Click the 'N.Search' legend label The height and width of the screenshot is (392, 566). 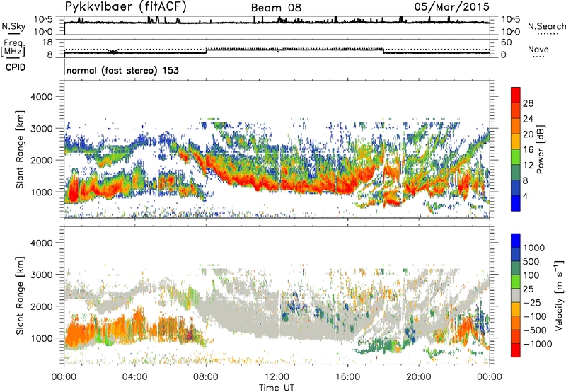546,26
